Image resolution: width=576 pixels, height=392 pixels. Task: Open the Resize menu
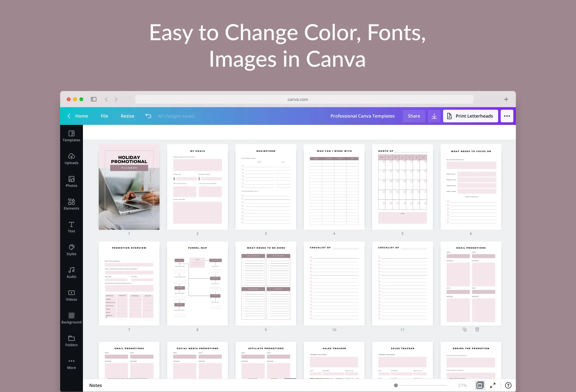pos(128,116)
